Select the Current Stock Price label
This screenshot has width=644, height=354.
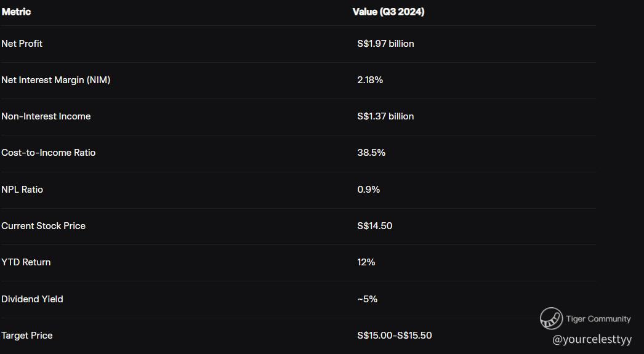click(x=43, y=226)
